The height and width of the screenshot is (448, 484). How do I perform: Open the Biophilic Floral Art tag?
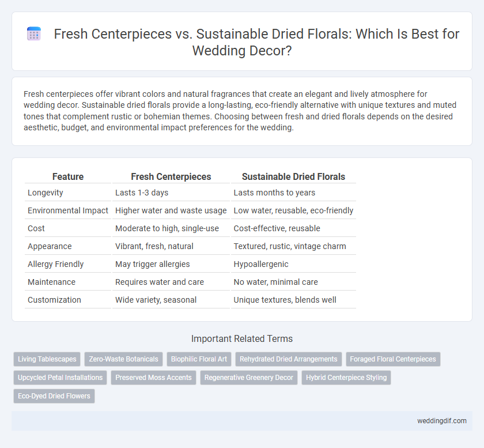coord(199,359)
